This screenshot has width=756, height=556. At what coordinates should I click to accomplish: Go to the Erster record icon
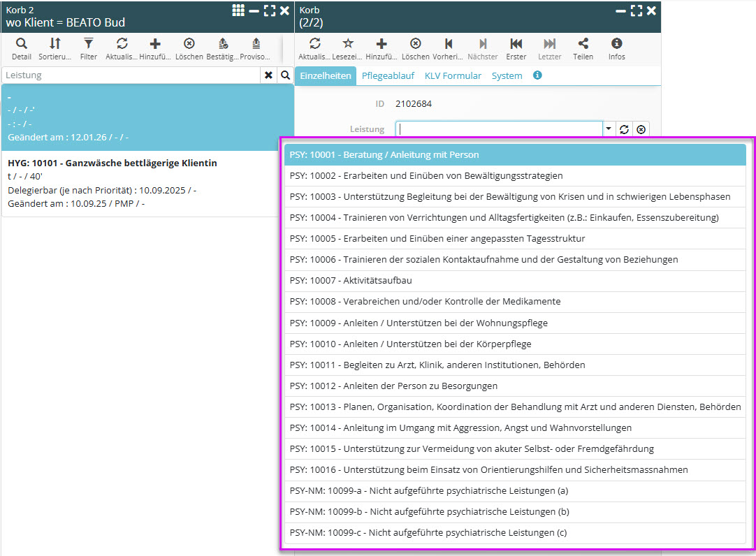click(x=516, y=44)
